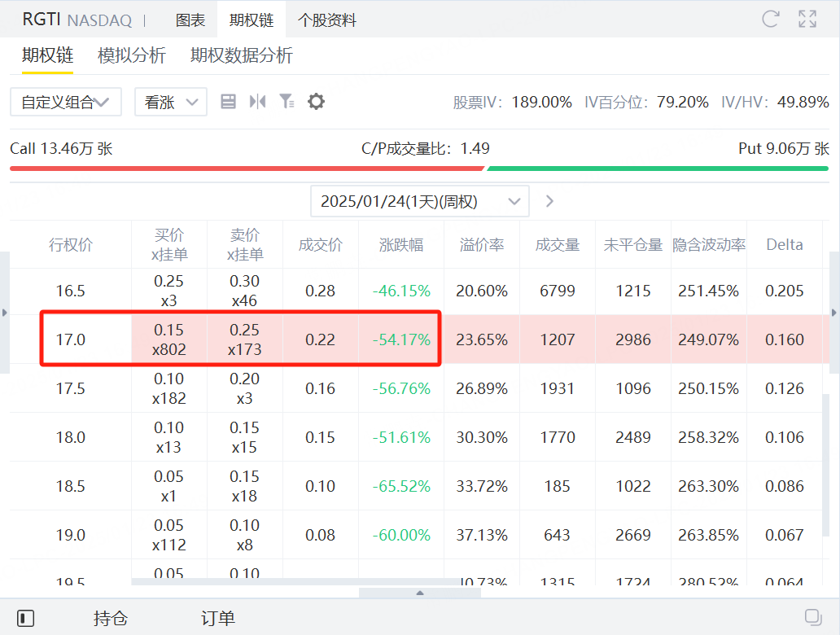
Task: Open the 个股资料 tab
Action: (x=326, y=20)
